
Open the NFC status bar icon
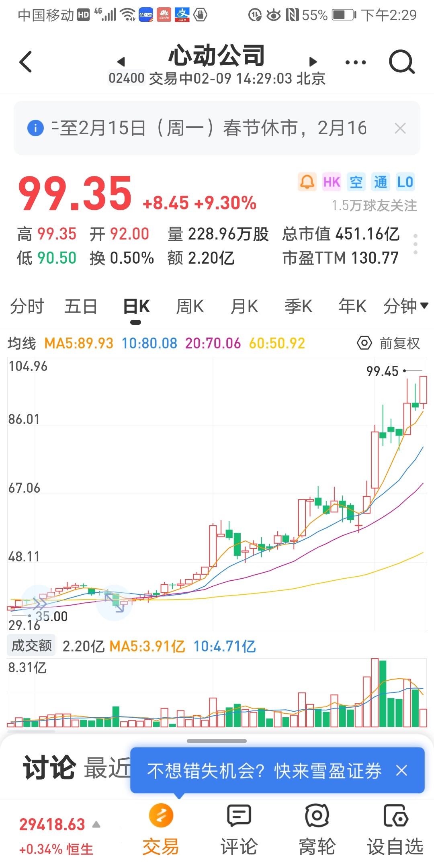click(x=292, y=15)
